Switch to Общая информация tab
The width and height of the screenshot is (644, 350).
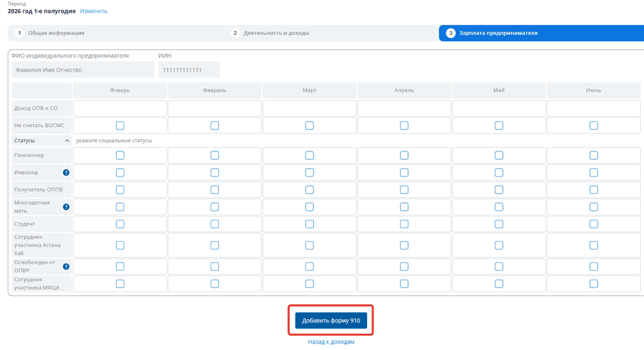click(56, 33)
